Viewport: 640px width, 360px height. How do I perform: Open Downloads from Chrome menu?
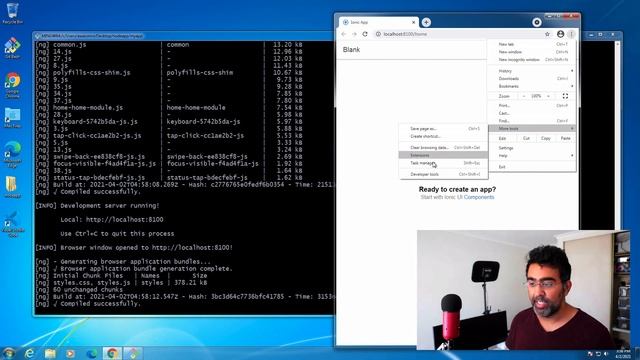(x=531, y=78)
